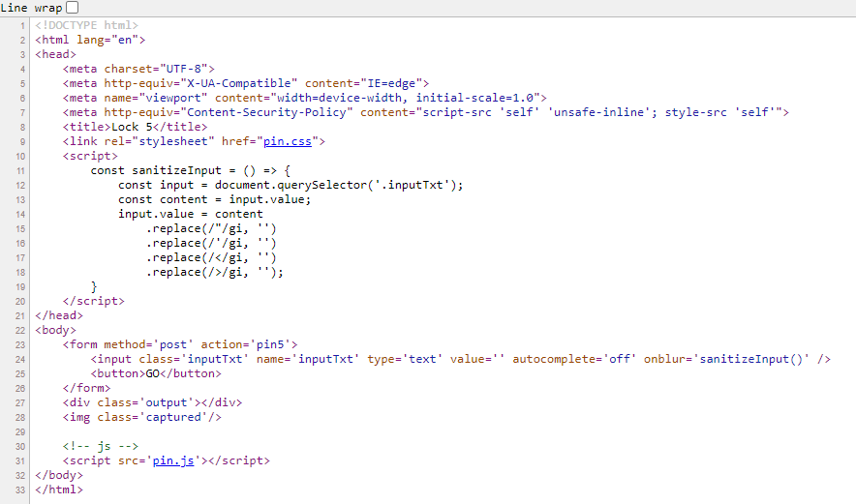This screenshot has height=504, width=856.
Task: Click line number 1 in the gutter
Action: (21, 25)
